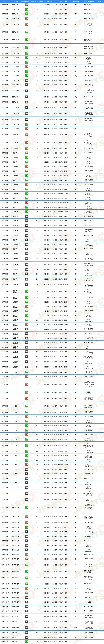
Task: Click the "93kW / 126KM" power value
Action: coord(63,435)
